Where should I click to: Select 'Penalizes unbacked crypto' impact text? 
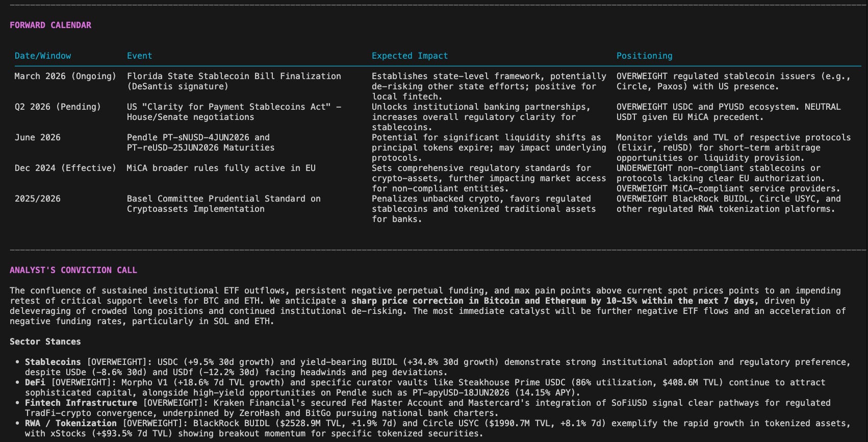[483, 209]
